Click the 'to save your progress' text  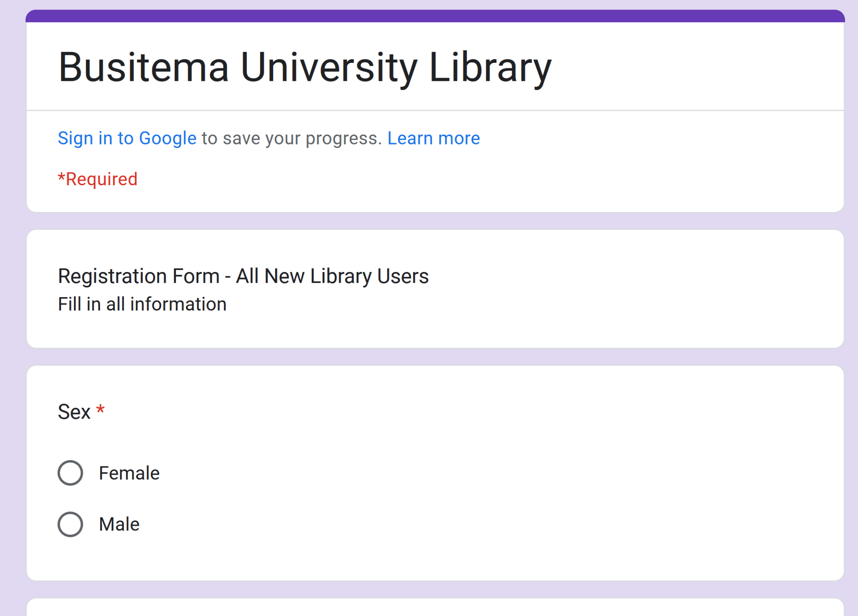[291, 138]
